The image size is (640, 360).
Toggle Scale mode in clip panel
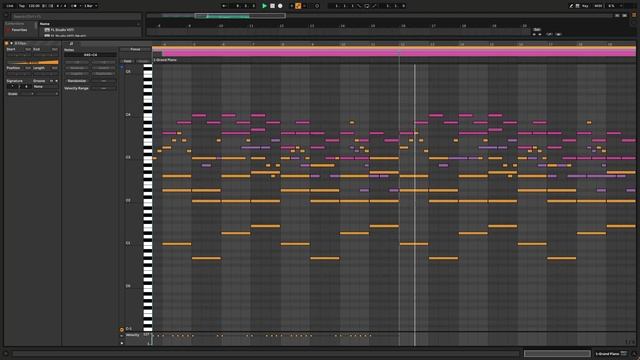click(x=13, y=94)
